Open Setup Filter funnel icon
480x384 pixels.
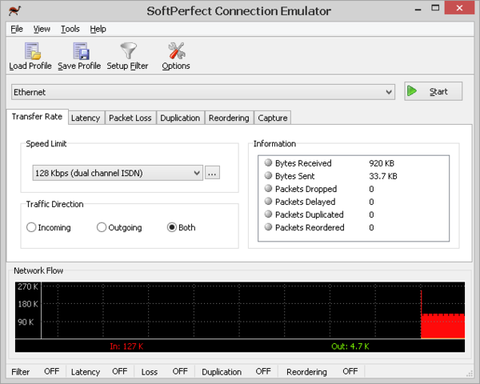click(x=128, y=50)
